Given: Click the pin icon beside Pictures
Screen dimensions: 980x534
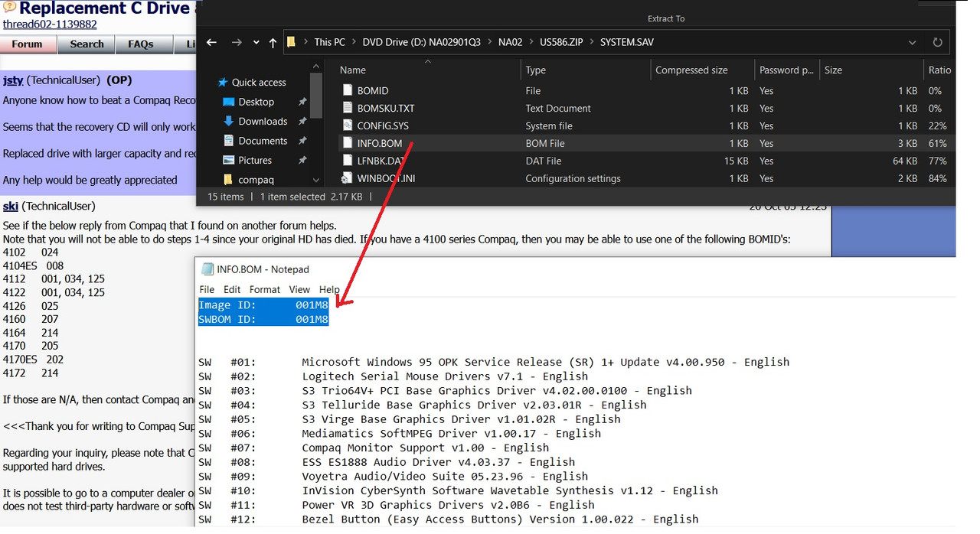Looking at the screenshot, I should [x=302, y=161].
